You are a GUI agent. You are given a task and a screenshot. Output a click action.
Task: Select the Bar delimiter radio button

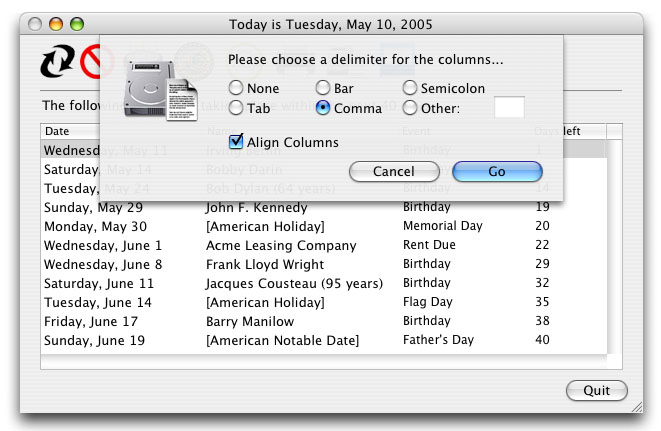click(324, 89)
